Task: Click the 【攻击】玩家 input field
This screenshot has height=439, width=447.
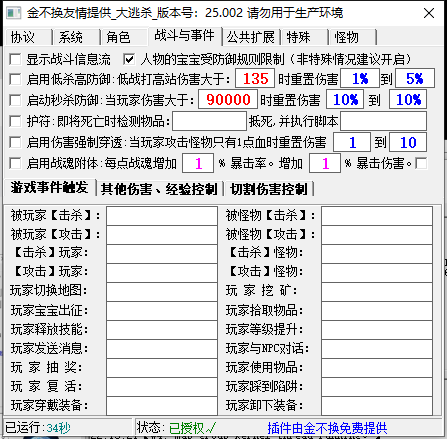Action: click(x=162, y=273)
